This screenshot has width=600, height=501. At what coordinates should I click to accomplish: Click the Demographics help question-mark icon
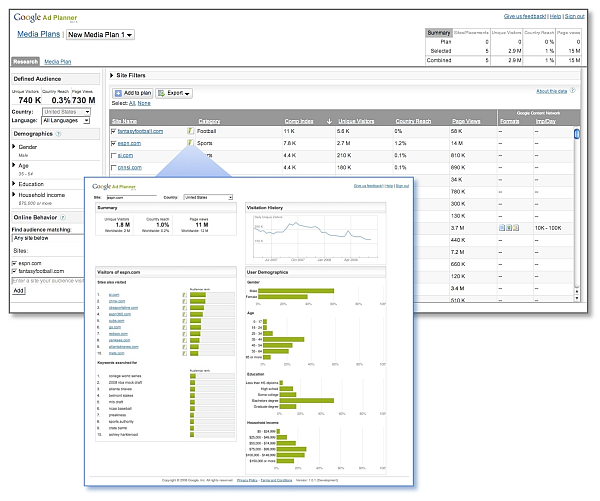(x=59, y=134)
